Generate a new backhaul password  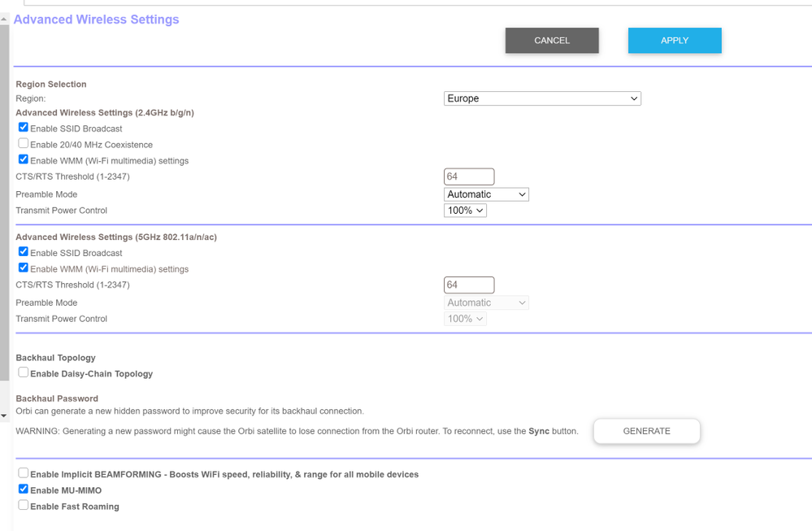pyautogui.click(x=646, y=431)
